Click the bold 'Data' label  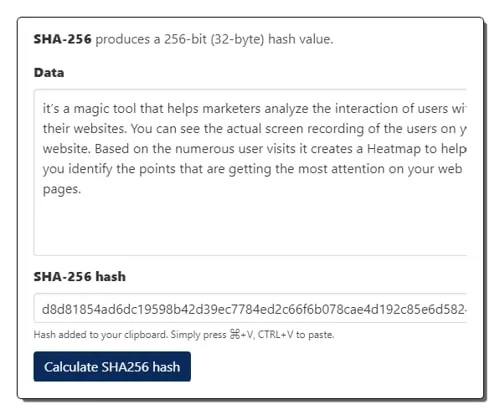(x=49, y=73)
